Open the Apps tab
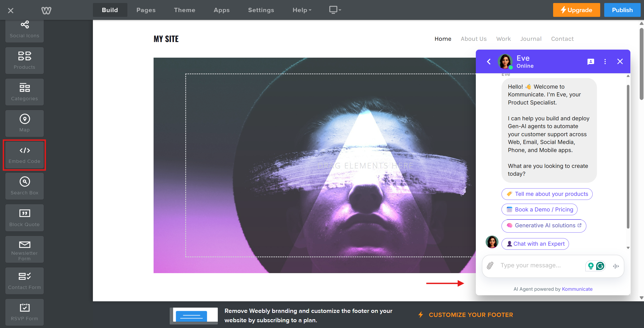Viewport: 644px width, 328px height. (222, 10)
